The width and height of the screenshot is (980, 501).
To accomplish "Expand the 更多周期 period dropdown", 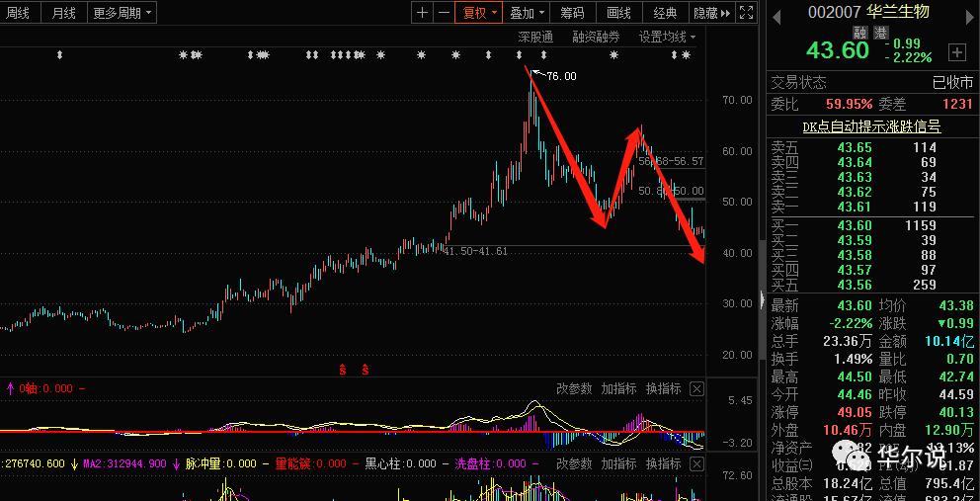I will pyautogui.click(x=122, y=13).
